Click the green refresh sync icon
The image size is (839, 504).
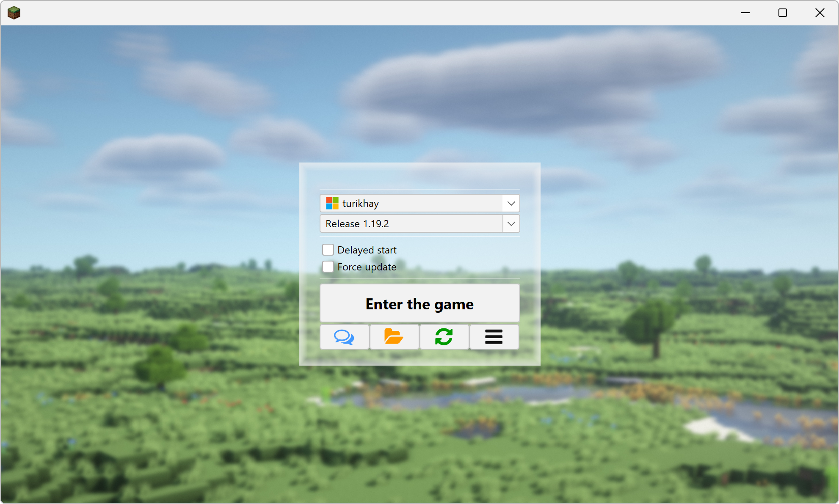coord(444,336)
